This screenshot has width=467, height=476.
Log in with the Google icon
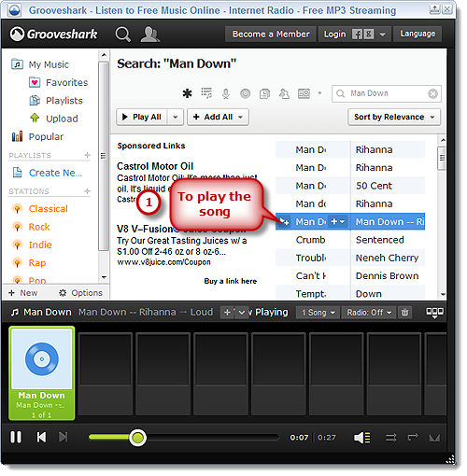[x=369, y=34]
